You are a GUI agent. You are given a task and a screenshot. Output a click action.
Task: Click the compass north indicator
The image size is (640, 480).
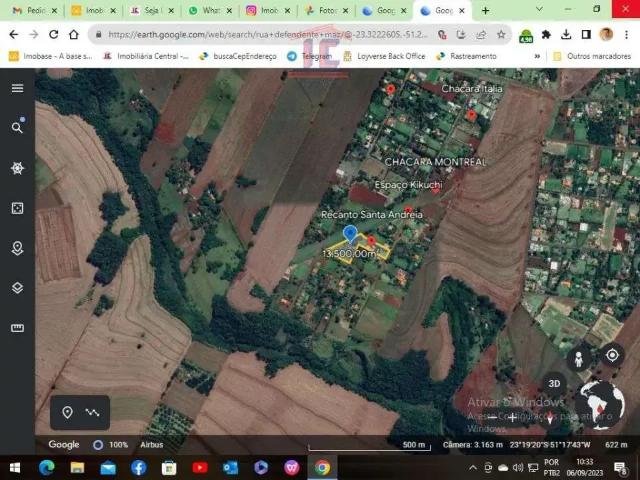[550, 417]
